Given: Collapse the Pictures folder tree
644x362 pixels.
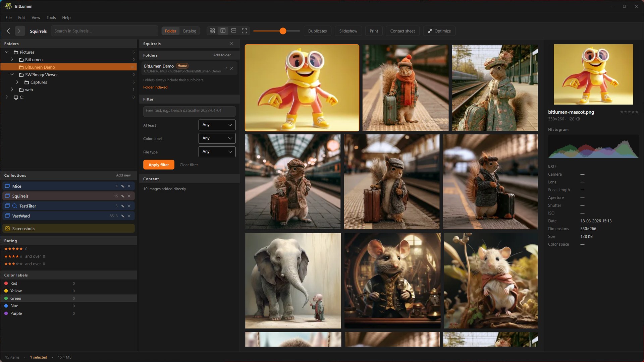Looking at the screenshot, I should coord(7,52).
